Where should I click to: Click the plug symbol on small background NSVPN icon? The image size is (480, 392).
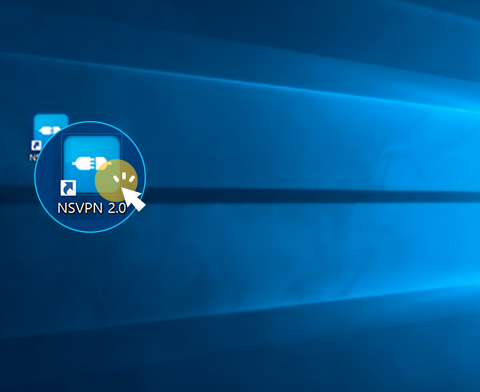coord(49,130)
